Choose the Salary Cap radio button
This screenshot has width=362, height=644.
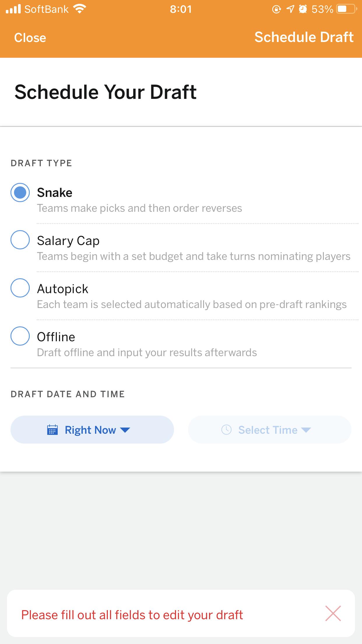20,240
